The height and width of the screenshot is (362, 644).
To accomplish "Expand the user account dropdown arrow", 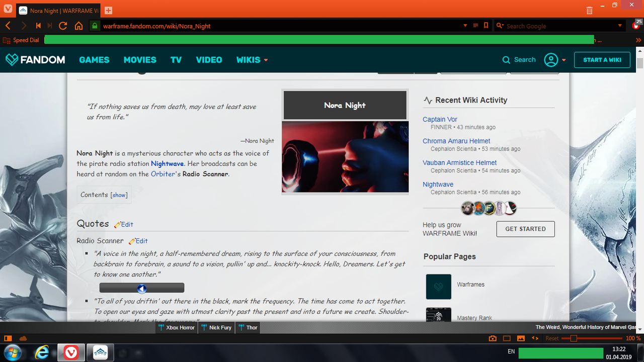I will [x=564, y=60].
